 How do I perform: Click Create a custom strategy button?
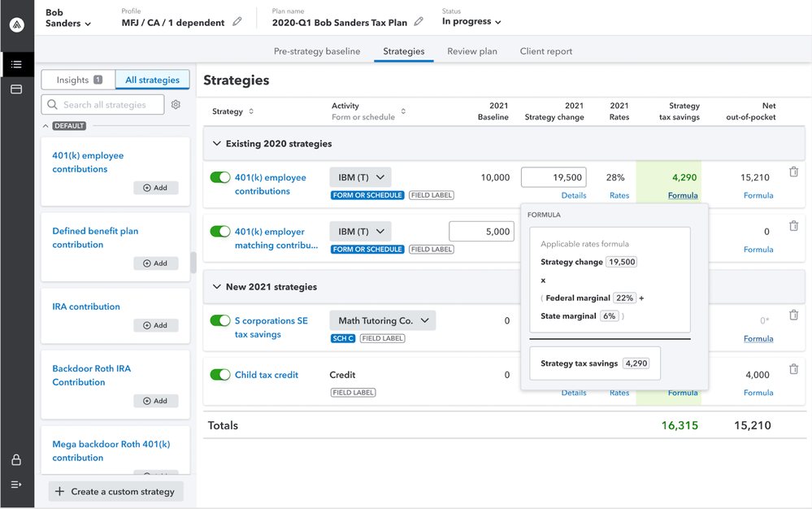[x=115, y=491]
